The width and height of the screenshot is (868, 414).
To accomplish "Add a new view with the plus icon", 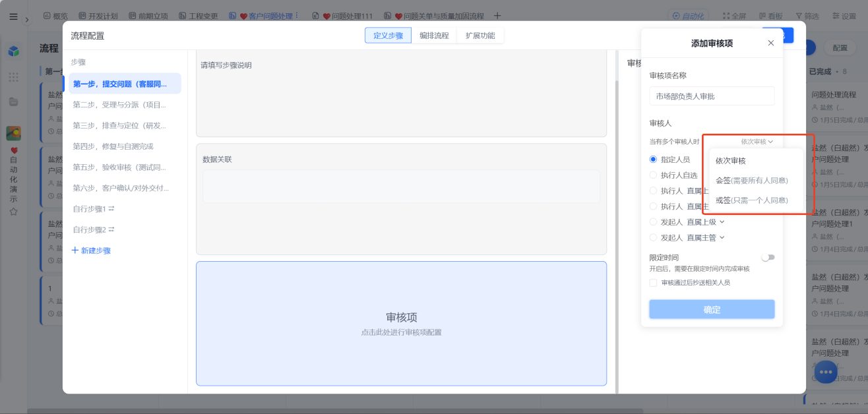I will (x=497, y=16).
